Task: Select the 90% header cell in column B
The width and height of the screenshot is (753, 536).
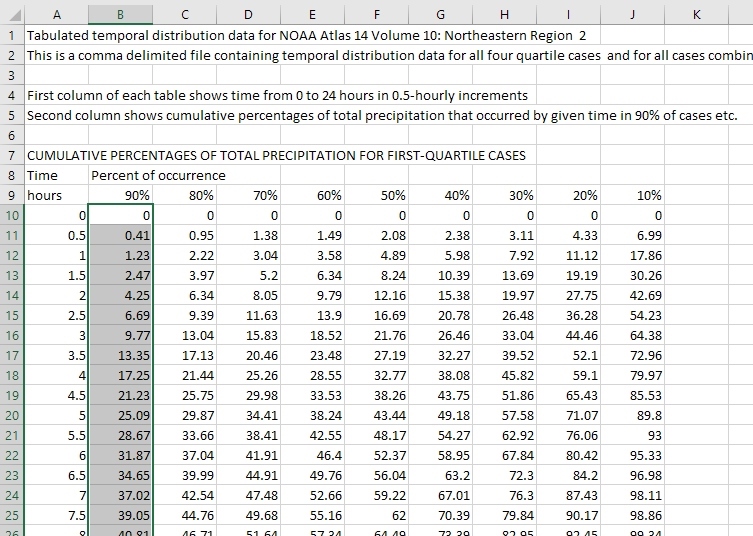Action: tap(120, 195)
